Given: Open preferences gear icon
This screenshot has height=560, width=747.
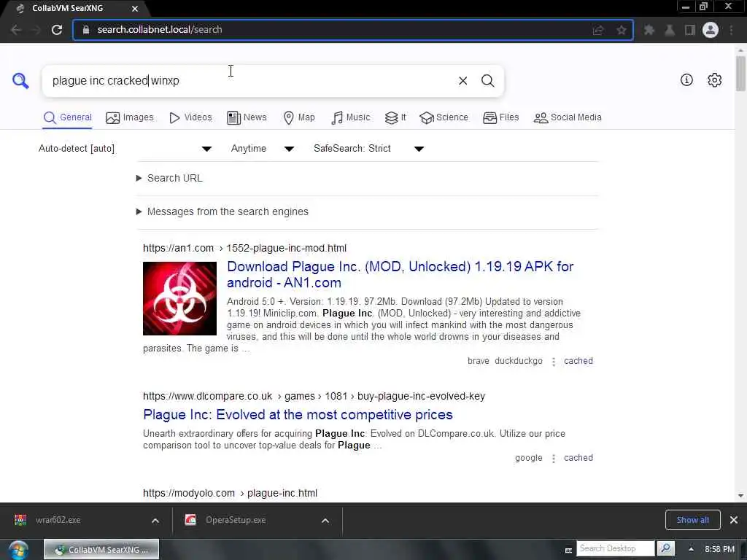Looking at the screenshot, I should pos(714,80).
